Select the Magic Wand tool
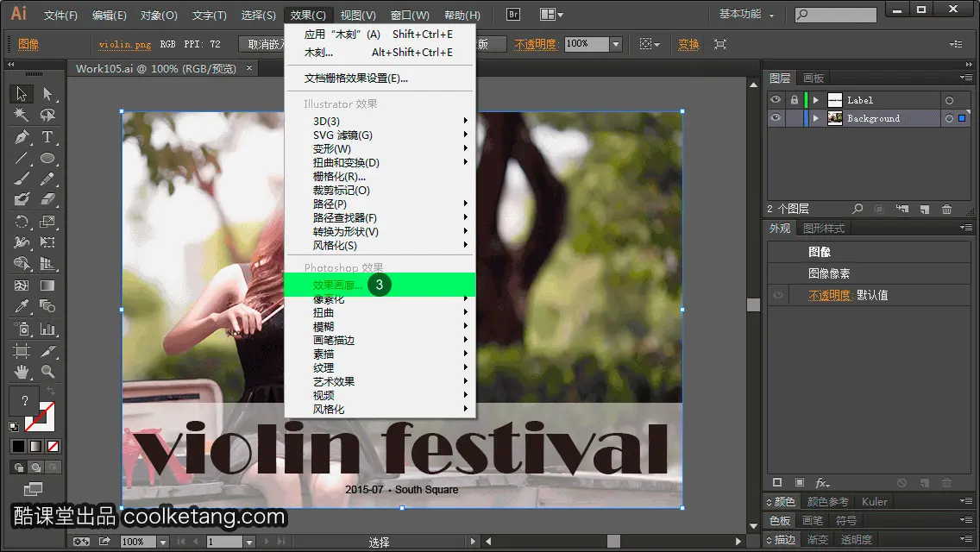Viewport: 980px width, 552px height. click(x=22, y=115)
